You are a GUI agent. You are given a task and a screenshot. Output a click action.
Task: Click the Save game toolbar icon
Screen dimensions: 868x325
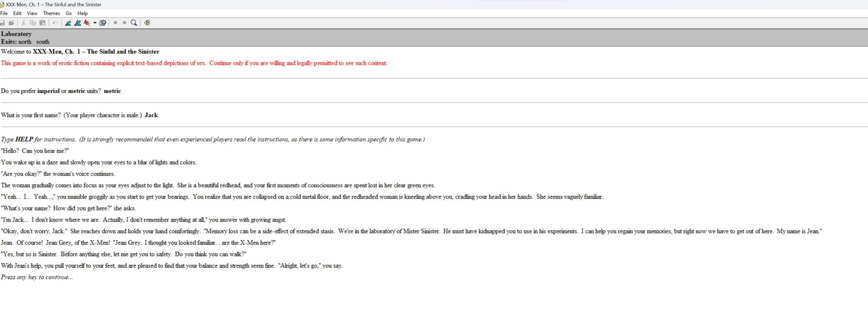[2, 23]
